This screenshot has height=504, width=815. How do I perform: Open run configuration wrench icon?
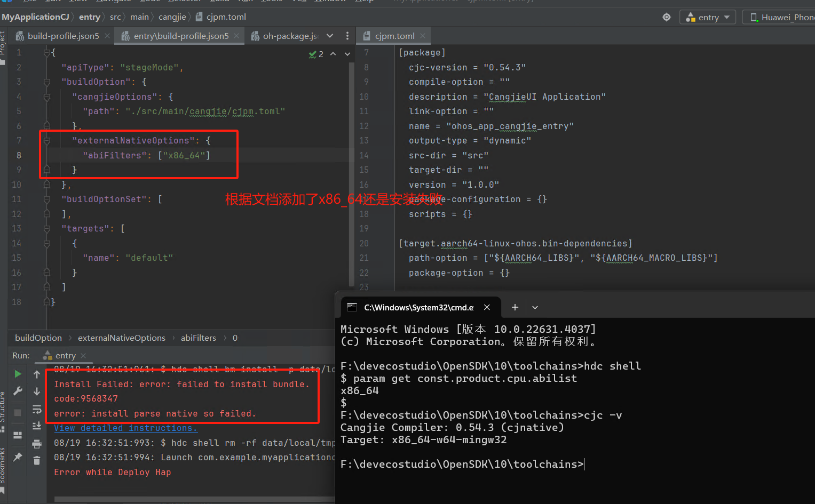click(18, 391)
